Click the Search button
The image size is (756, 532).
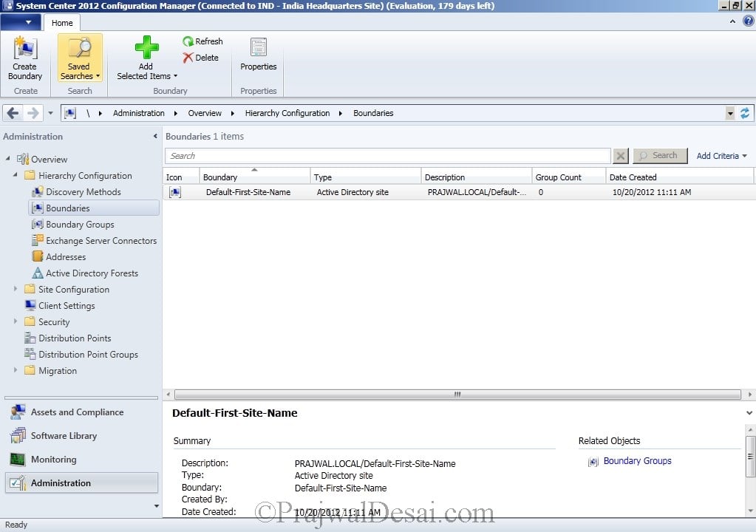click(660, 156)
